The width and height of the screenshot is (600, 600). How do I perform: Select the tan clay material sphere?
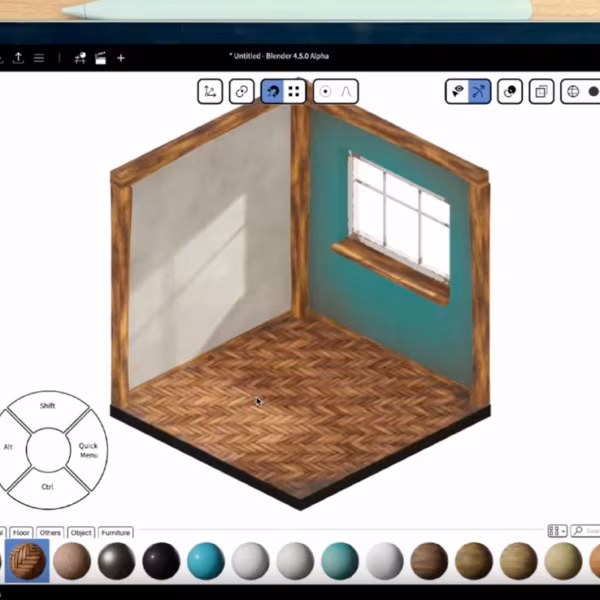click(72, 561)
